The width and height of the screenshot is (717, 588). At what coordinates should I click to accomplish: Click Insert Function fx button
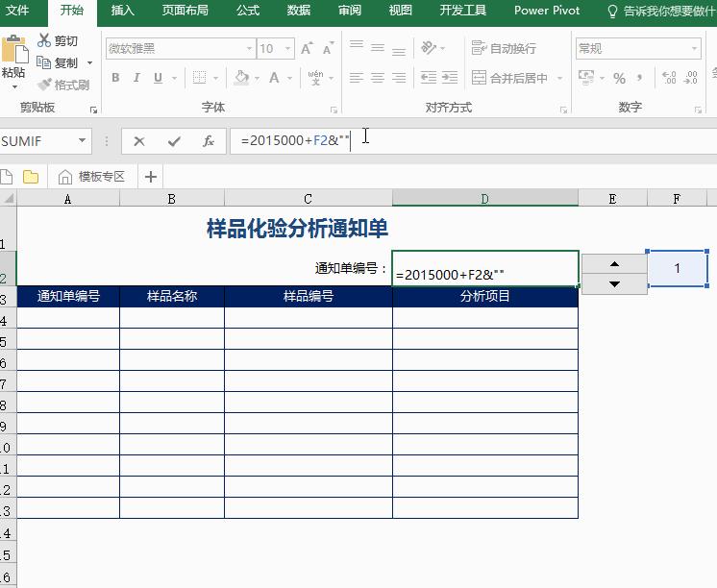208,141
